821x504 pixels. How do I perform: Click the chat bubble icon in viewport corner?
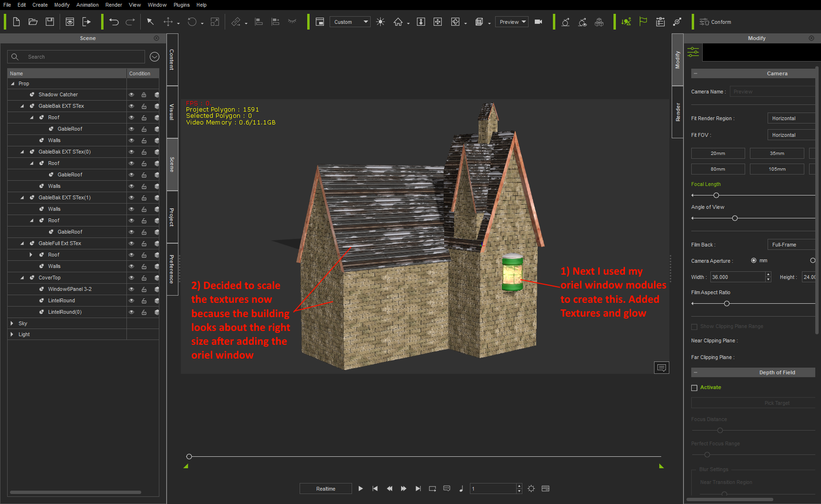pyautogui.click(x=662, y=368)
